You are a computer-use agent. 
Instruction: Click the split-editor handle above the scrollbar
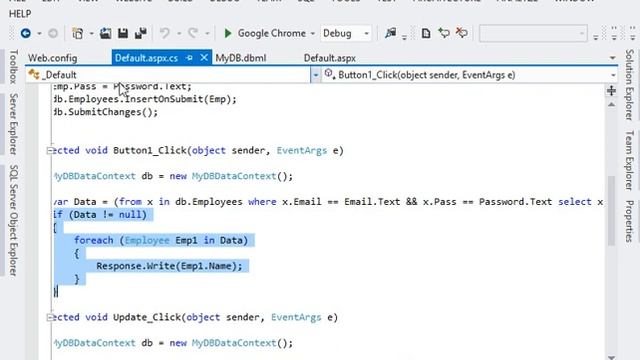(611, 91)
